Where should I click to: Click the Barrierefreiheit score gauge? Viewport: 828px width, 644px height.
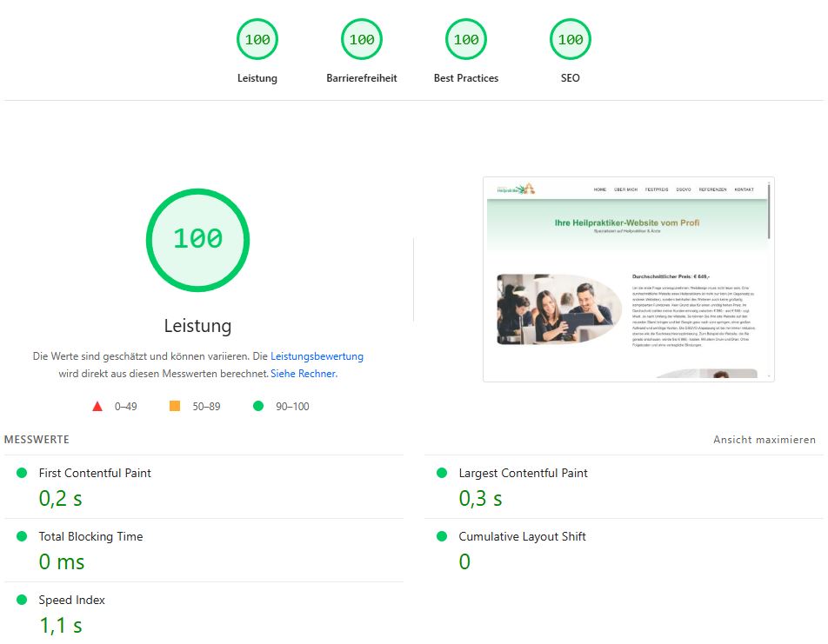click(362, 40)
